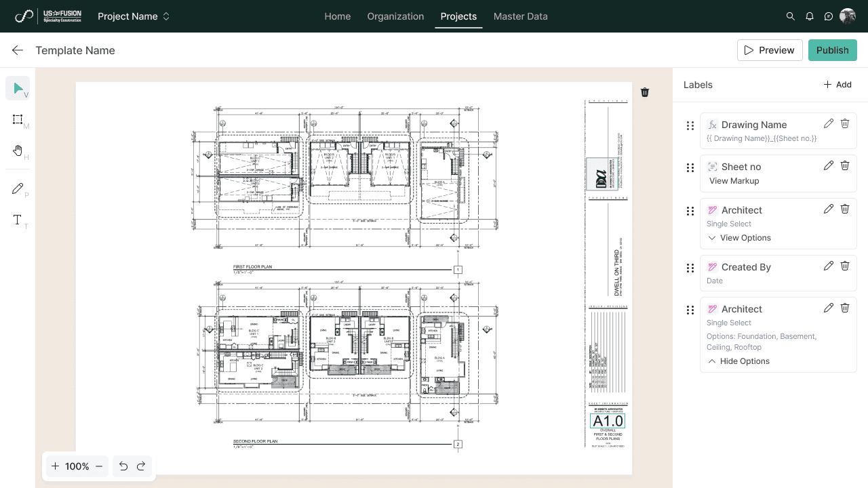868x488 pixels.
Task: Delete the Created By label
Action: (845, 266)
